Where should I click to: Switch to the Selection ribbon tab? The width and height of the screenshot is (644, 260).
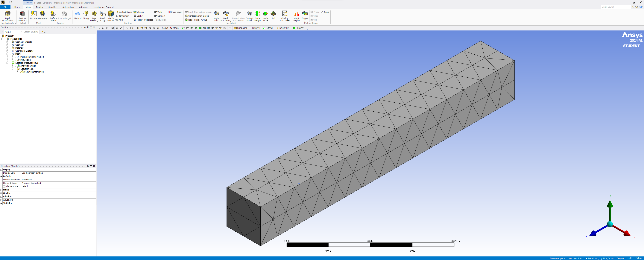53,7
